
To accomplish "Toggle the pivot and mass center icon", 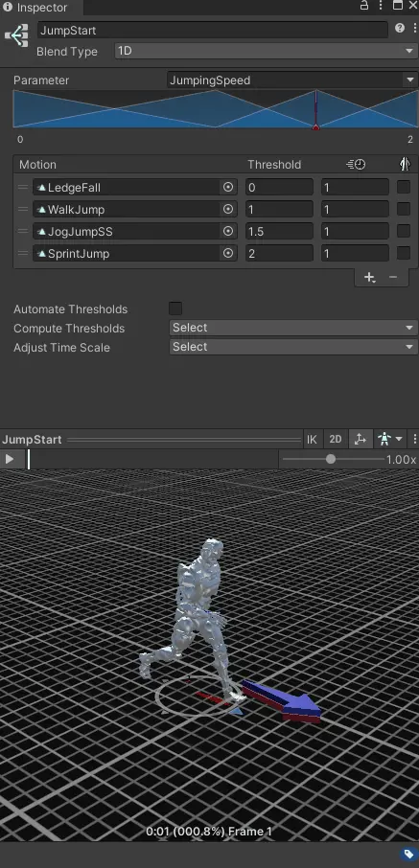I will pos(361,440).
